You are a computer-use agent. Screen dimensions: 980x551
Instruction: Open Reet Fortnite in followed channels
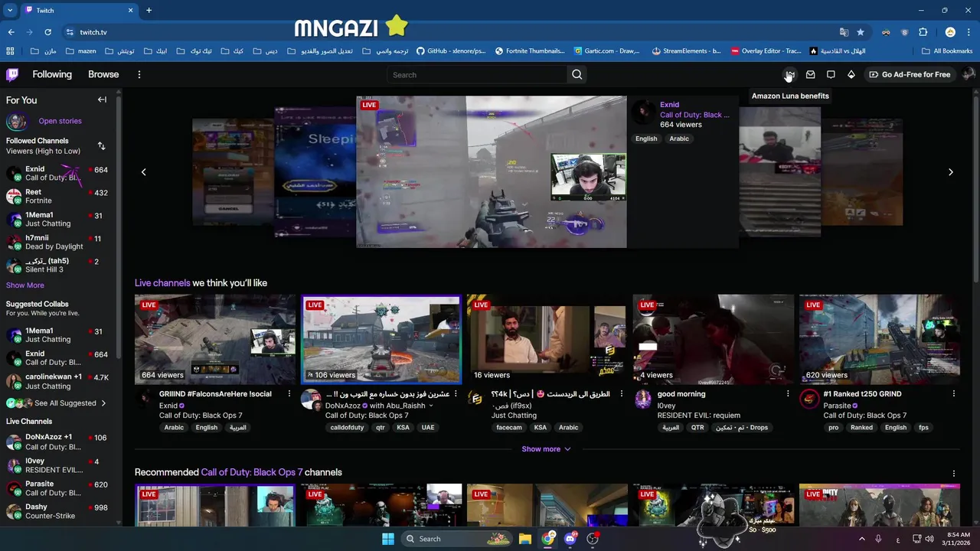(x=58, y=196)
